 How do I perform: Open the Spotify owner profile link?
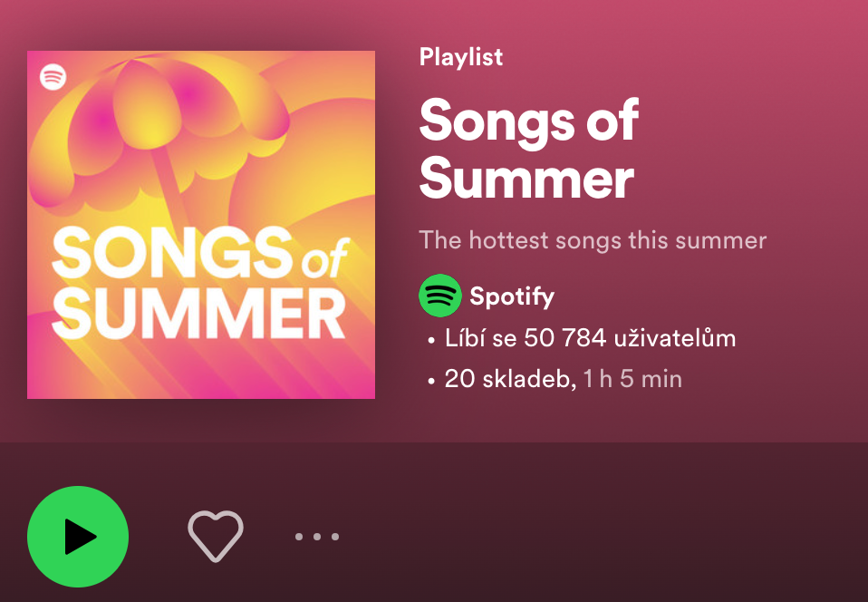512,296
